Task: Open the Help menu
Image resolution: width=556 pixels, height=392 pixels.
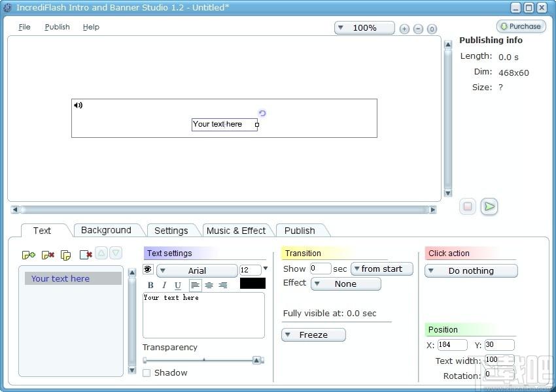Action: [91, 27]
